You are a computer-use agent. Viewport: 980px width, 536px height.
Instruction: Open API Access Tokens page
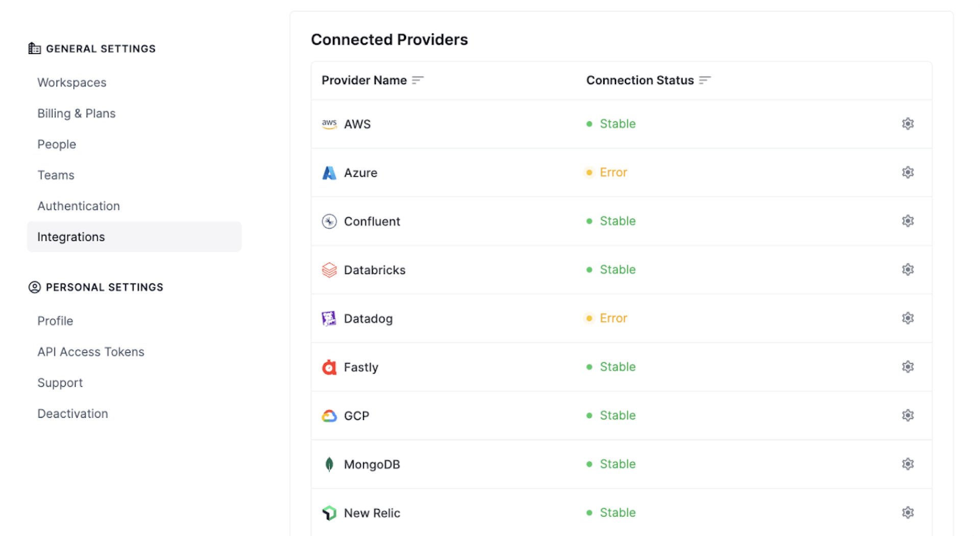point(91,352)
